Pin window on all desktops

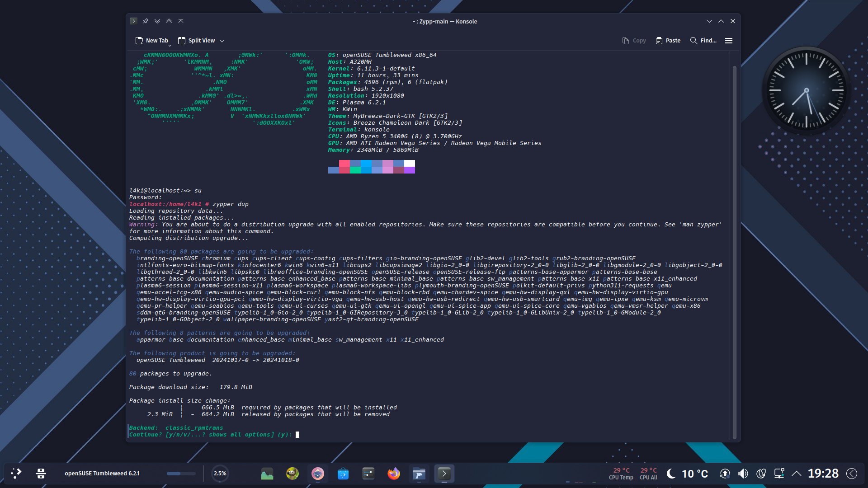coord(146,21)
